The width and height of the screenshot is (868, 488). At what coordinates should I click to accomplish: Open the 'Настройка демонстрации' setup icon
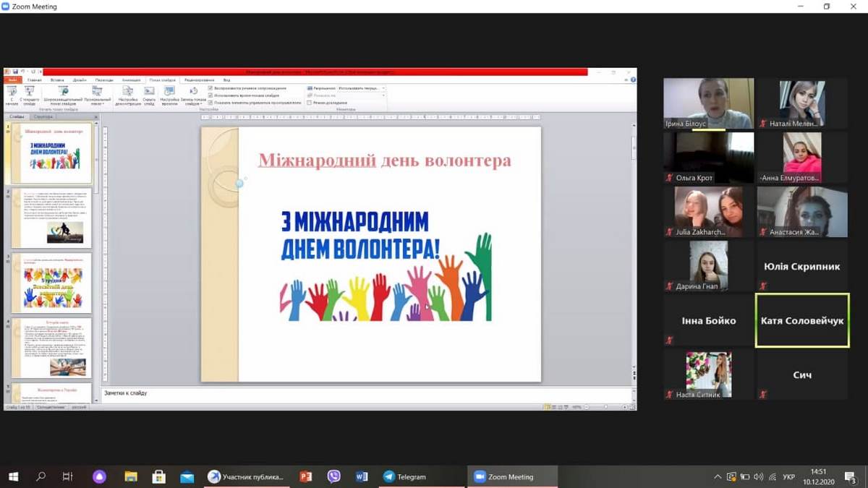pyautogui.click(x=127, y=93)
